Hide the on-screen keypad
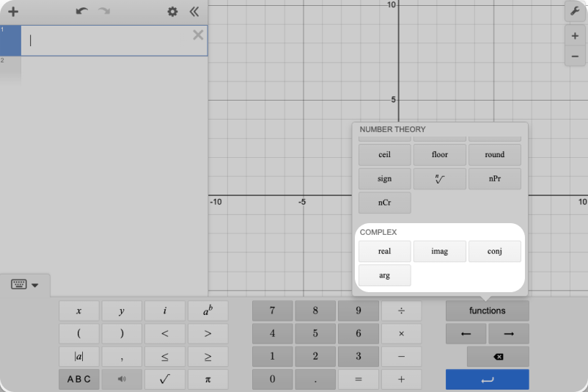The height and width of the screenshot is (392, 588). (25, 285)
